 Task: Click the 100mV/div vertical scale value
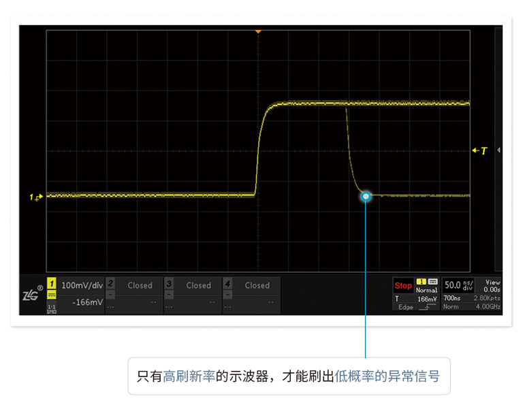tap(82, 285)
